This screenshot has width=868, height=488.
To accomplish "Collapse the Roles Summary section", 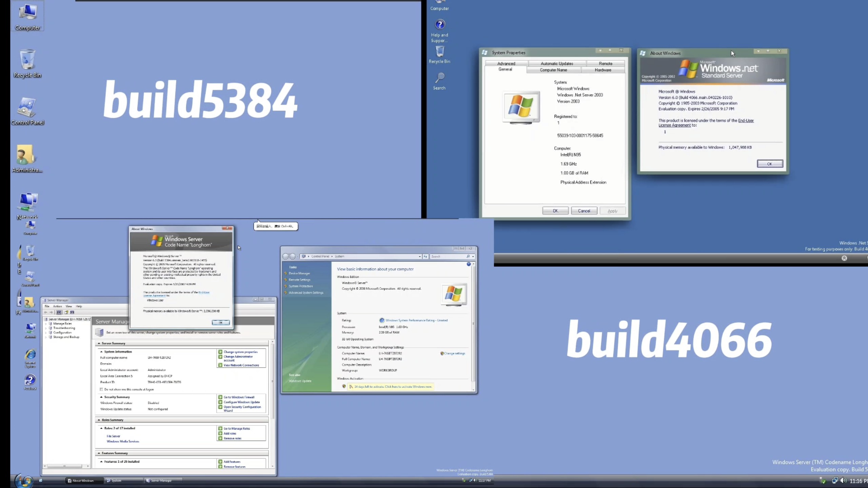I will 99,420.
